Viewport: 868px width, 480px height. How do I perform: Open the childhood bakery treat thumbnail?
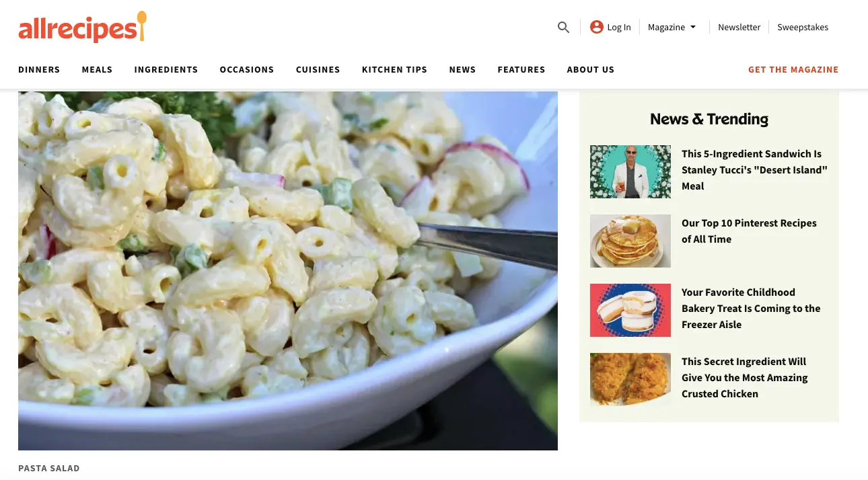click(x=630, y=310)
